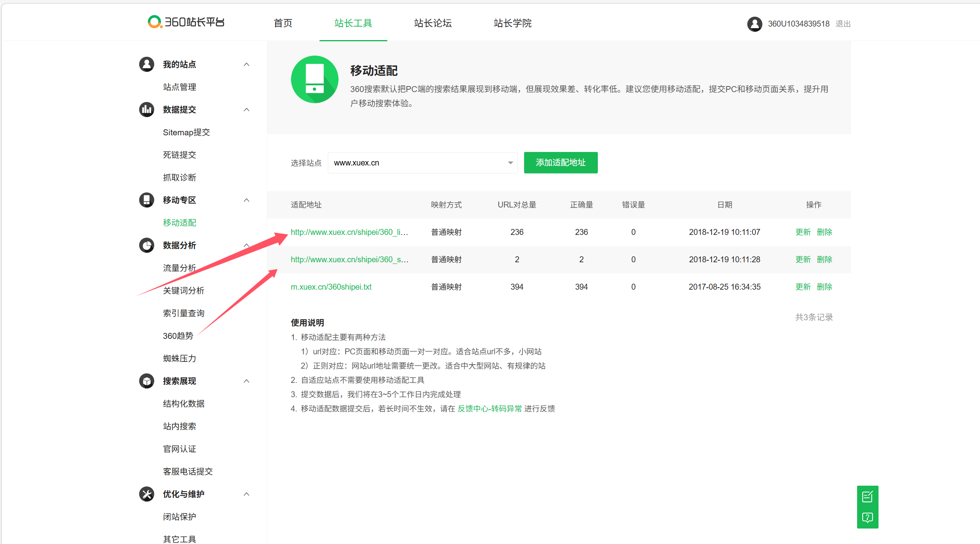This screenshot has height=544, width=980.
Task: Open the 站长论坛 tab
Action: 433,23
